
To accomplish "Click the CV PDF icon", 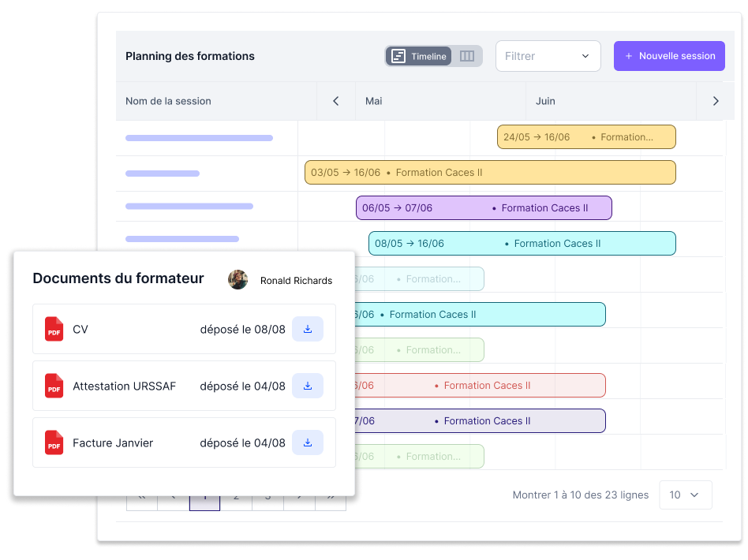I will coord(54,329).
